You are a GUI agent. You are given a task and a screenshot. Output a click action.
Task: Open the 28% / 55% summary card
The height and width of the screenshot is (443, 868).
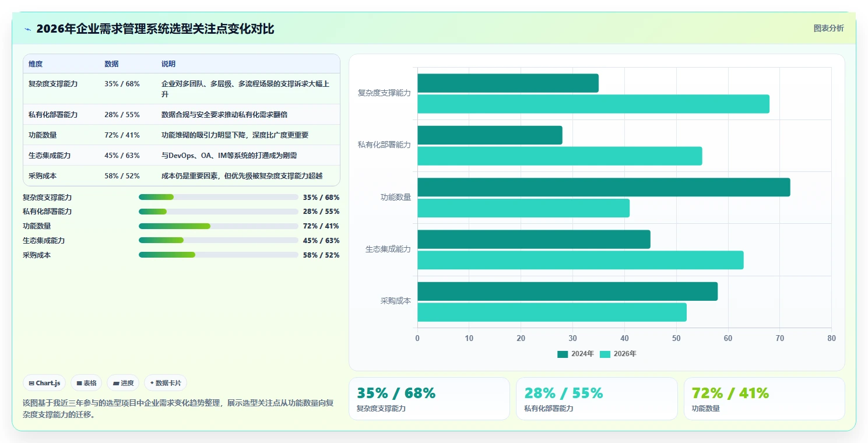[x=596, y=399]
